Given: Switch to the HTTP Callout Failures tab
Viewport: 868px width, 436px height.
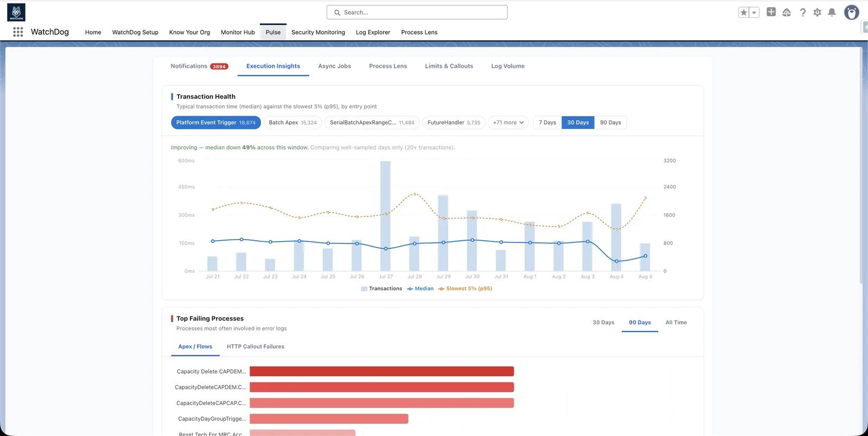Looking at the screenshot, I should pos(256,347).
